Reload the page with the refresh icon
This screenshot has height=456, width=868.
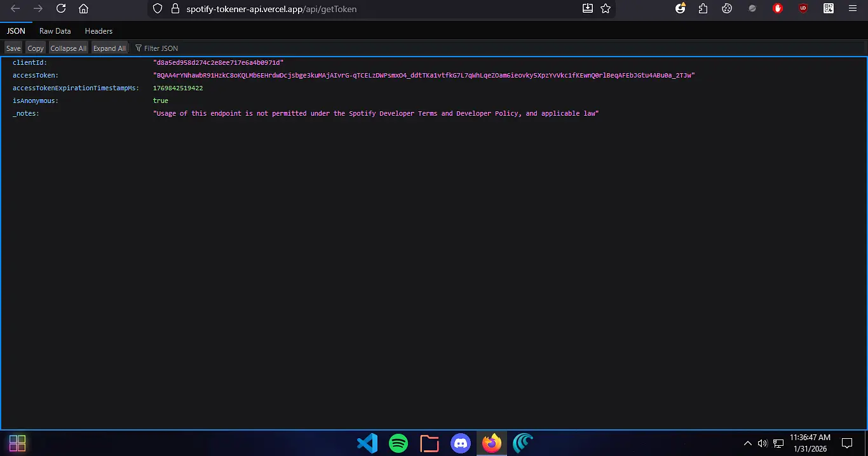click(61, 9)
